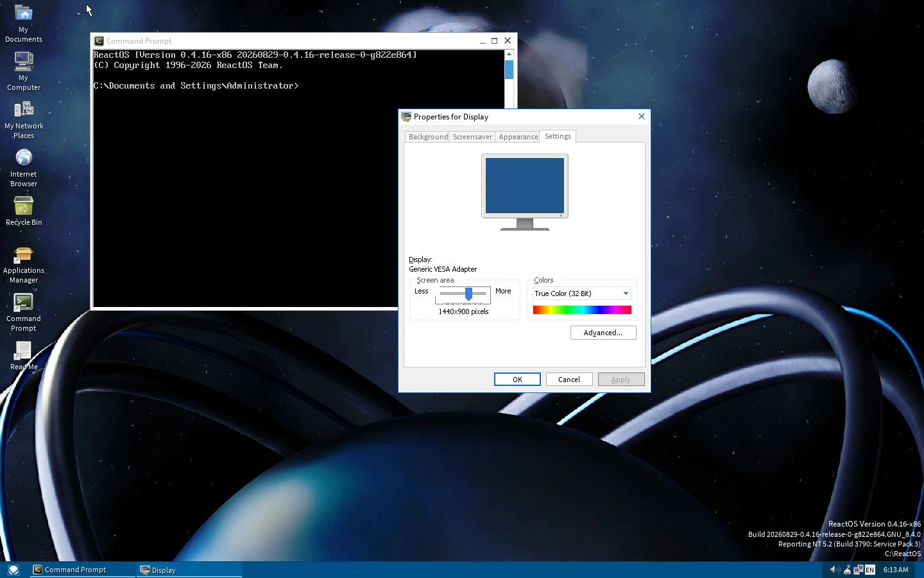Click Cancel in Display Properties

click(569, 380)
